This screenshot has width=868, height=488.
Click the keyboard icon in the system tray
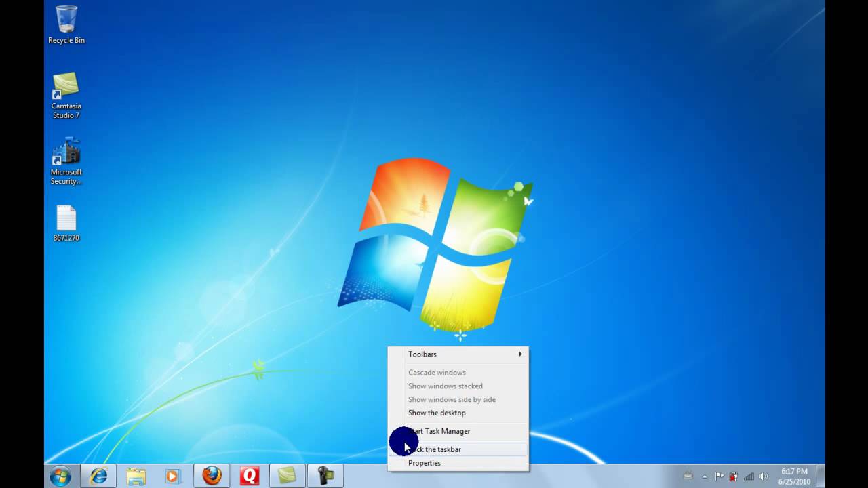[x=688, y=476]
